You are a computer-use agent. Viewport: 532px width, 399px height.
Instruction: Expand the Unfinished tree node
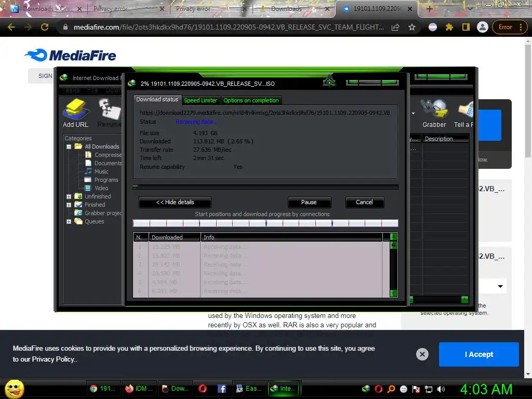pyautogui.click(x=69, y=196)
